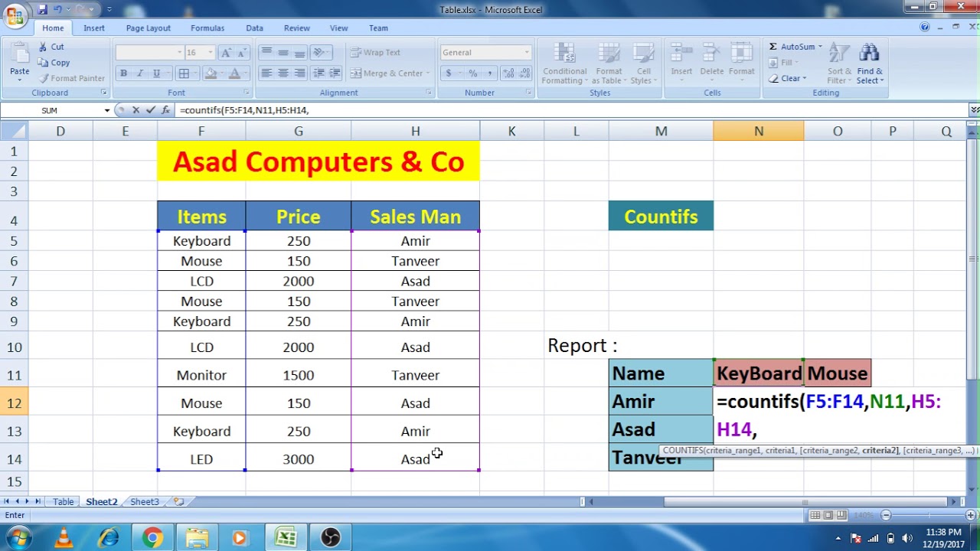This screenshot has height=551, width=980.
Task: Open the Font name combo box
Action: pyautogui.click(x=150, y=52)
